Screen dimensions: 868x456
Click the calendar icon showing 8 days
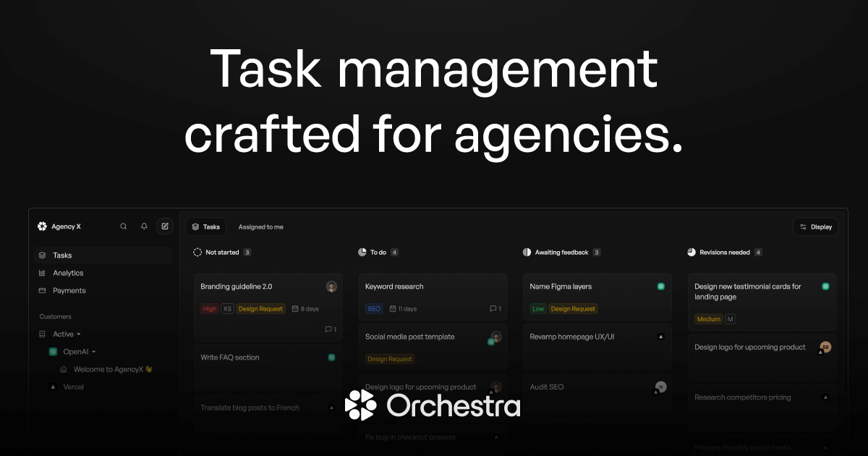click(x=296, y=308)
